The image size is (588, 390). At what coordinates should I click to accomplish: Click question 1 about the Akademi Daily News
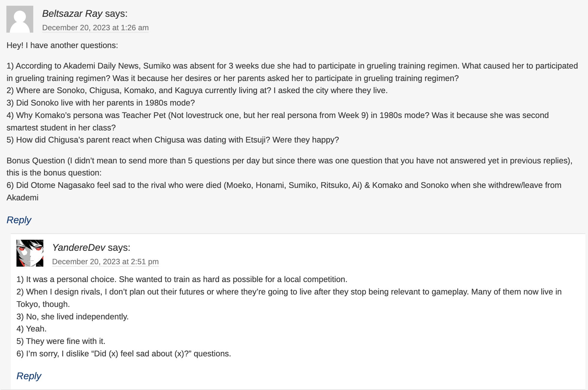pos(292,66)
